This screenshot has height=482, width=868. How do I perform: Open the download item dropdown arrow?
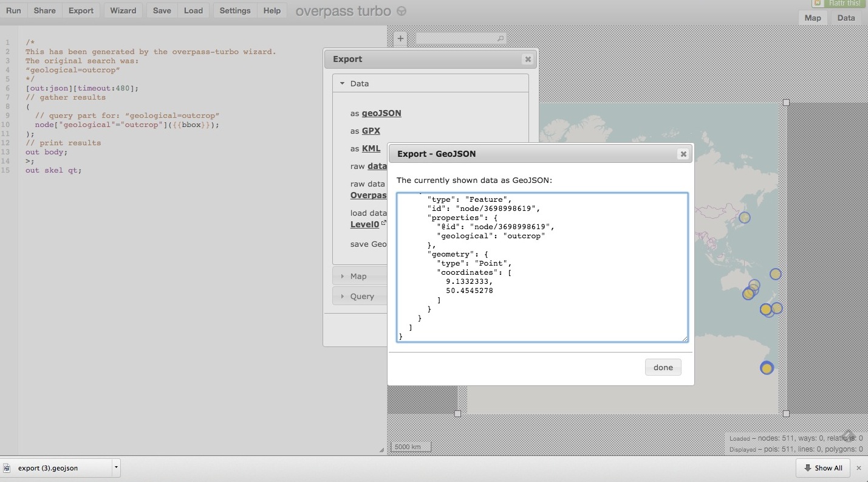tap(115, 467)
